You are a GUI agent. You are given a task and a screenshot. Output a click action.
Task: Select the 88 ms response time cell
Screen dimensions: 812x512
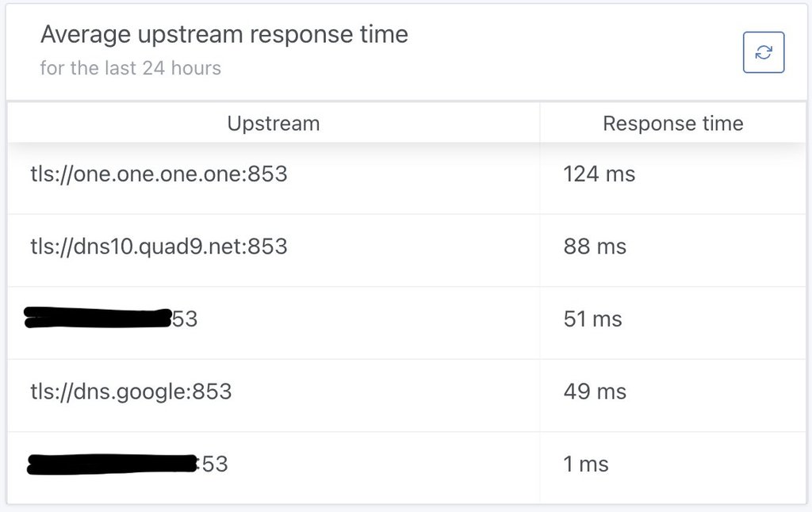[595, 246]
